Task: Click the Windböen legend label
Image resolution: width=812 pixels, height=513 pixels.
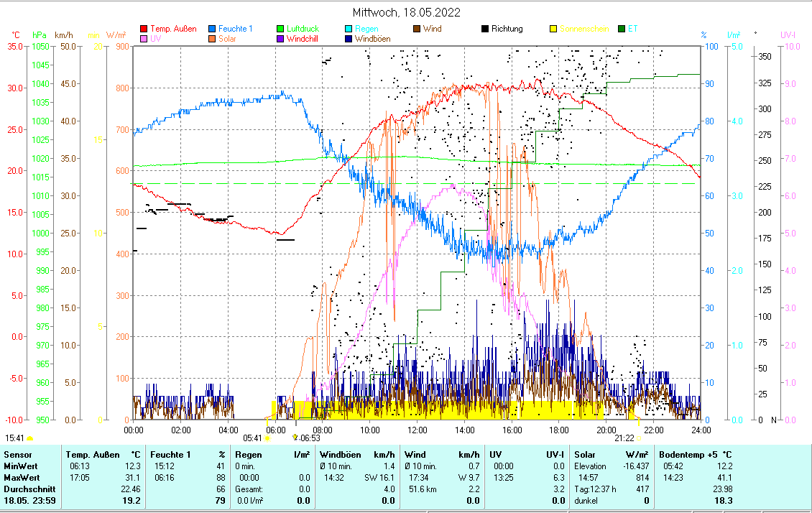Action: click(x=373, y=39)
